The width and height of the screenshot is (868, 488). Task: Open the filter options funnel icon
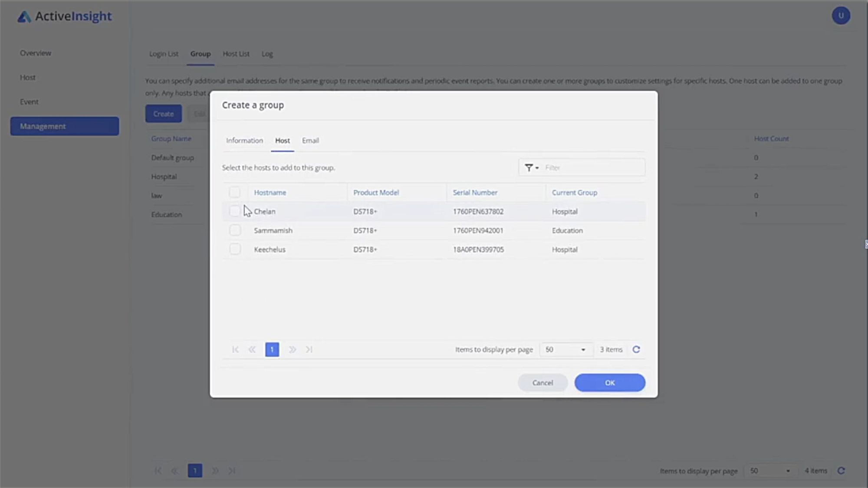point(531,167)
